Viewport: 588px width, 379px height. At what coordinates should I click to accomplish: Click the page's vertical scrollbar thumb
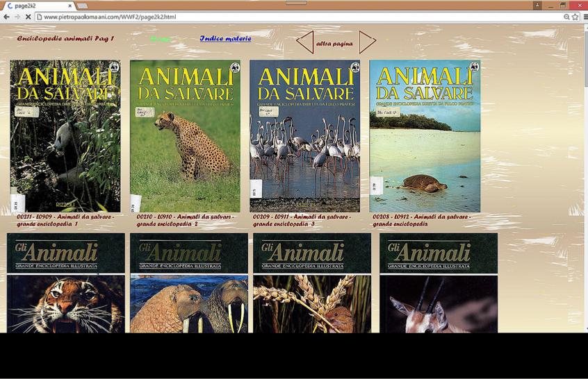pos(586,59)
